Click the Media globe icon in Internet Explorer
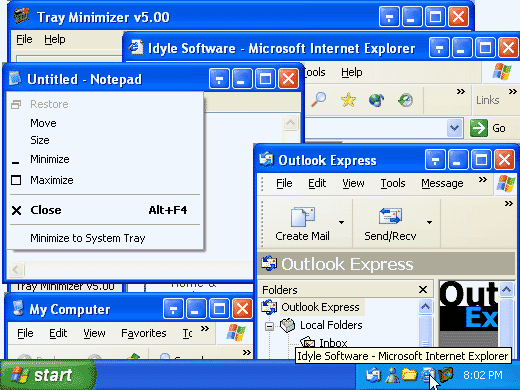This screenshot has height=390, width=520. [x=377, y=100]
